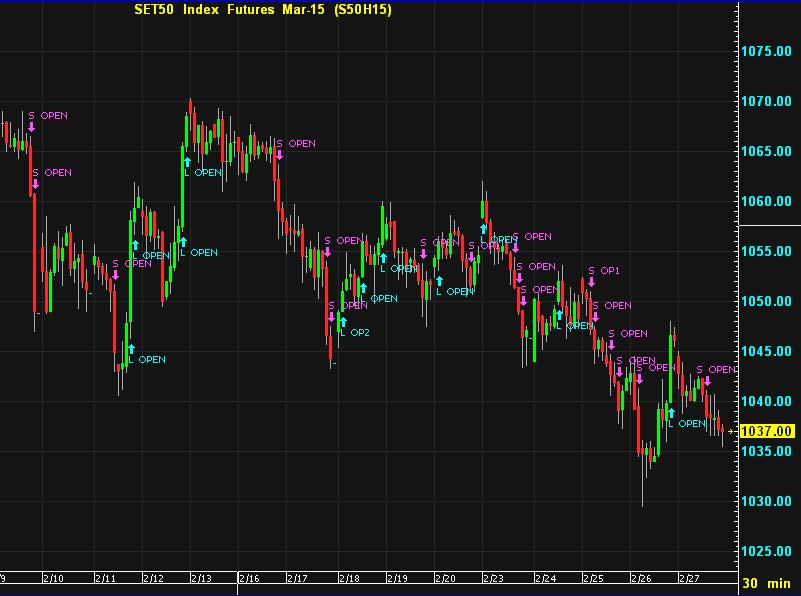
Task: Click the 1025.00 price axis label
Action: click(x=768, y=551)
